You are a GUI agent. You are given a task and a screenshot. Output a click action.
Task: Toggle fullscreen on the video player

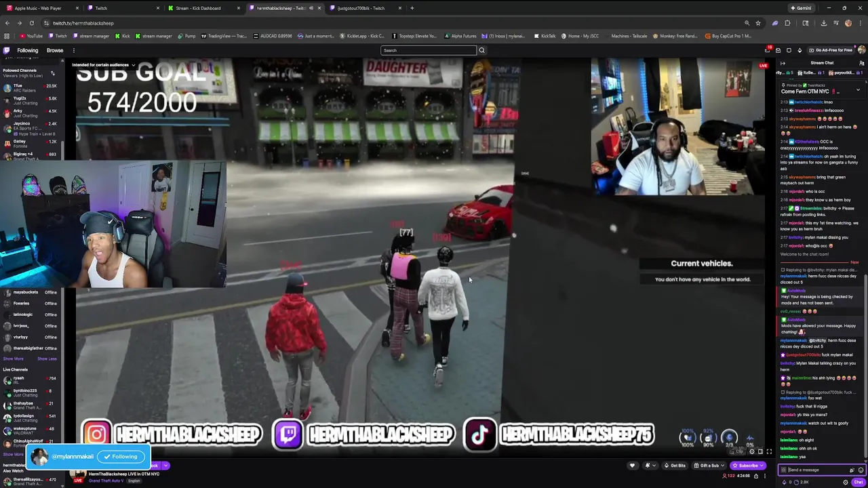(769, 451)
